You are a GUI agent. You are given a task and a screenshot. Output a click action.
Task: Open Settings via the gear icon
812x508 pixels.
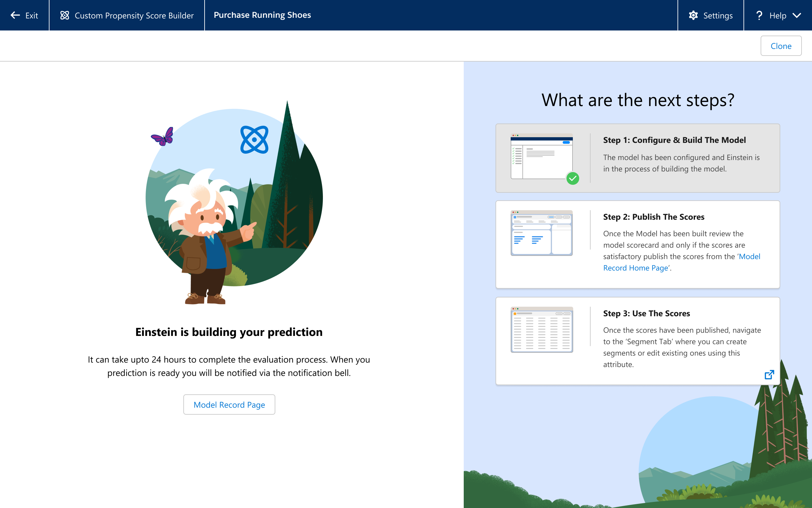693,15
